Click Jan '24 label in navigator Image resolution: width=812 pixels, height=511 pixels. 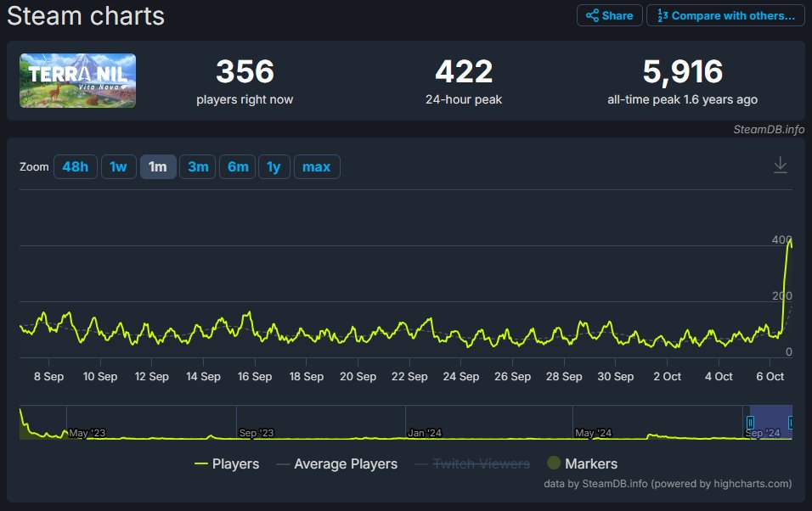click(x=425, y=433)
